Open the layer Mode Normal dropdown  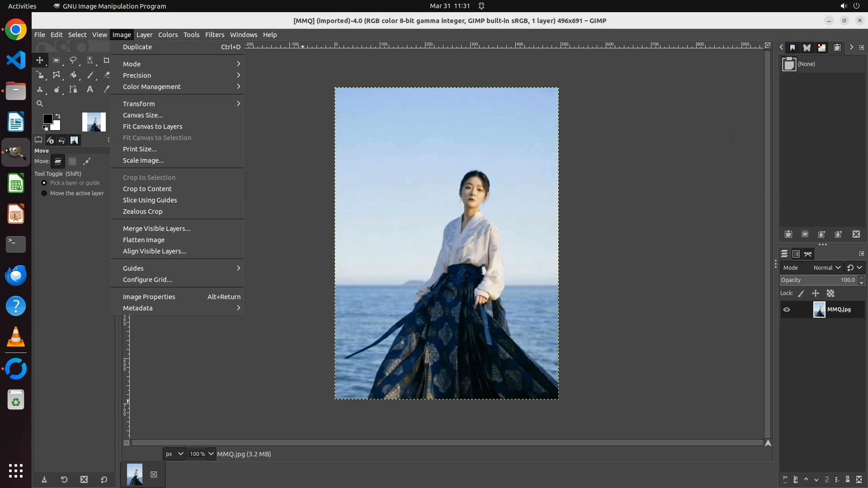point(826,267)
